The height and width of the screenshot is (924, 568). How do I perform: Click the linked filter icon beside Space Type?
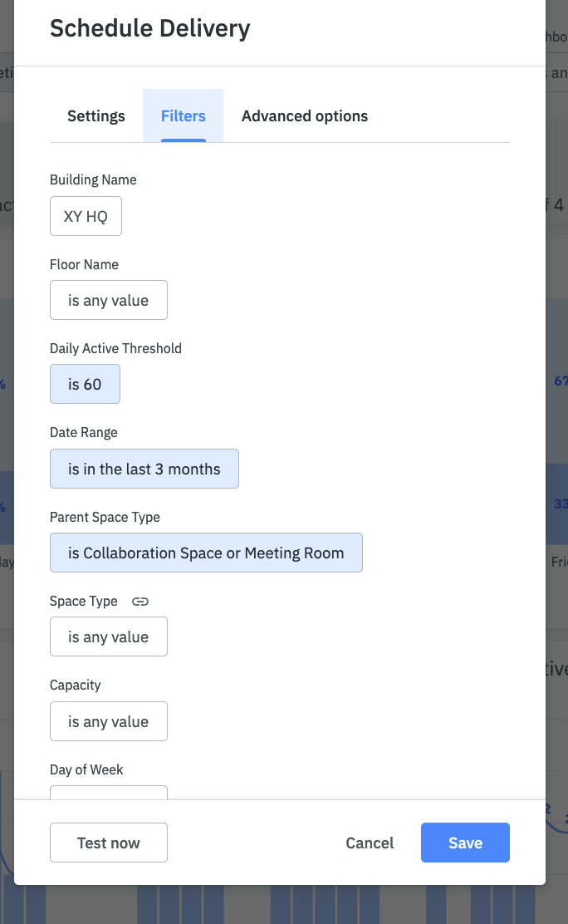[x=140, y=601]
